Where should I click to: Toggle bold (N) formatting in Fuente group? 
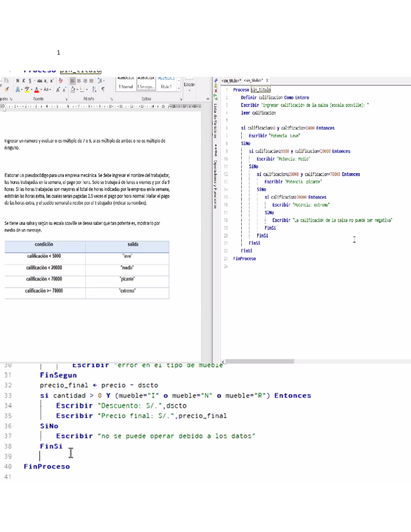[x=17, y=81]
